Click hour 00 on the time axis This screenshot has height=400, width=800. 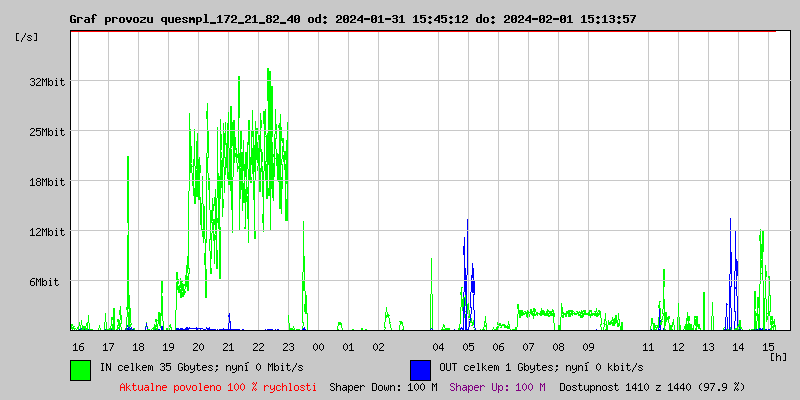tap(318, 347)
